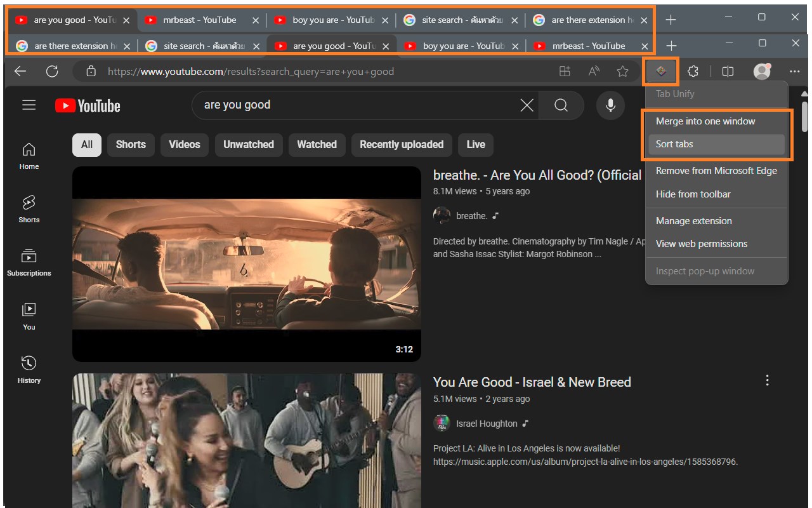Select the Watched filter chip
The height and width of the screenshot is (508, 812).
pos(317,144)
